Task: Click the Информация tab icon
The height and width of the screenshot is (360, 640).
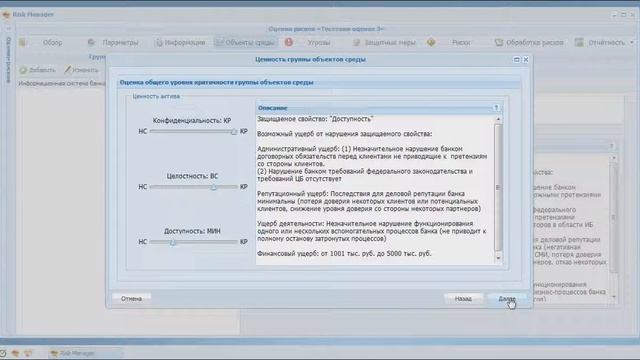Action: (x=159, y=42)
